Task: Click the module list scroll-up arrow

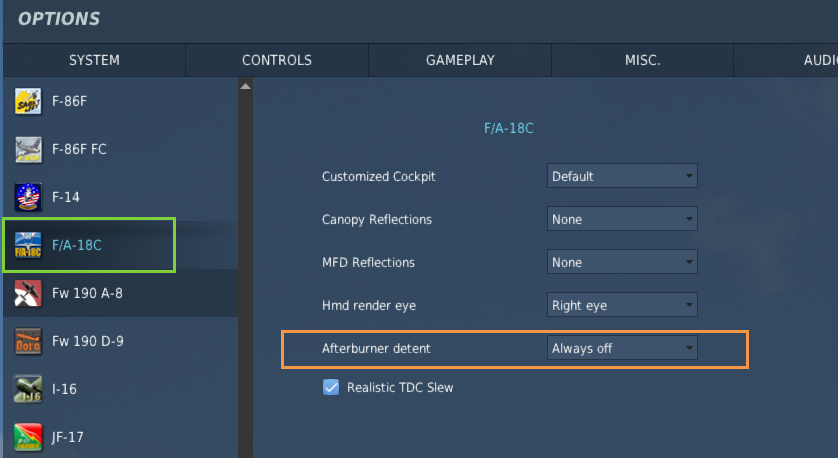Action: pyautogui.click(x=245, y=86)
